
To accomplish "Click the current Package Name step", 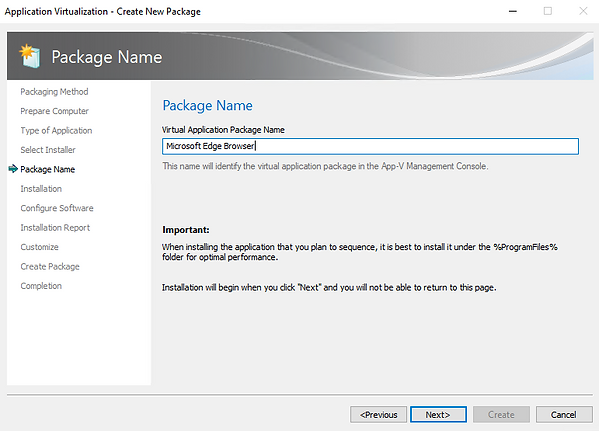I will coord(47,169).
